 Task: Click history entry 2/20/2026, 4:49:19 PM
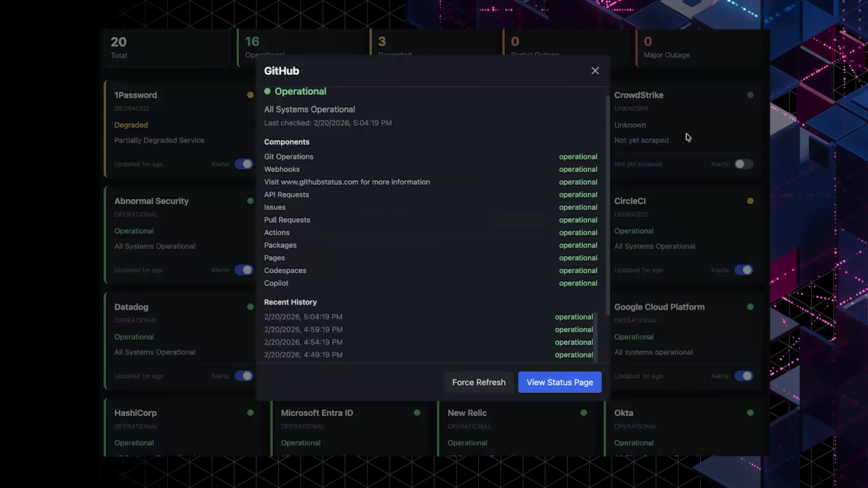point(429,355)
